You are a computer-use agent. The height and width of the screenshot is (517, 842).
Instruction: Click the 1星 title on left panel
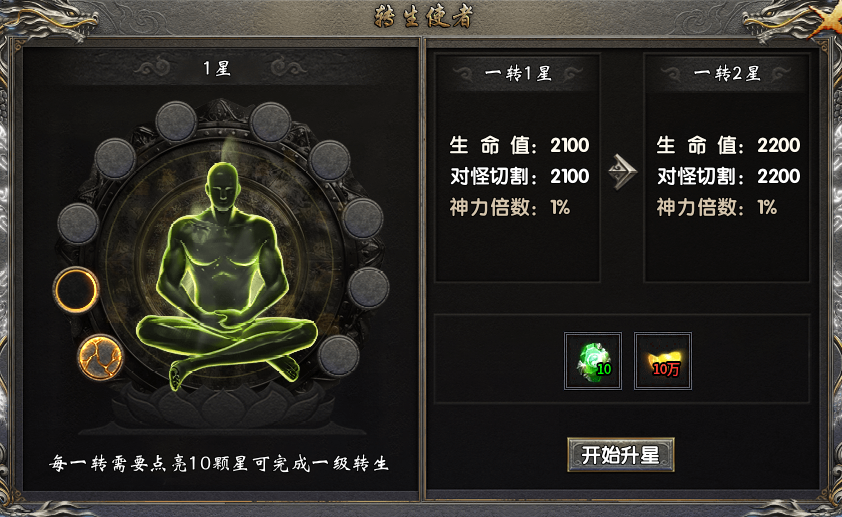217,68
